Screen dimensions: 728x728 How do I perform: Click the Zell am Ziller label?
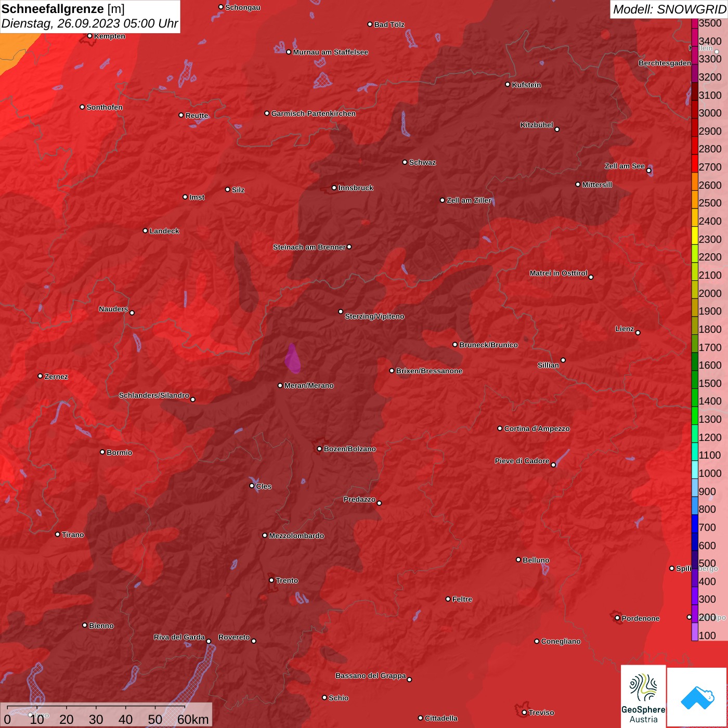(469, 200)
